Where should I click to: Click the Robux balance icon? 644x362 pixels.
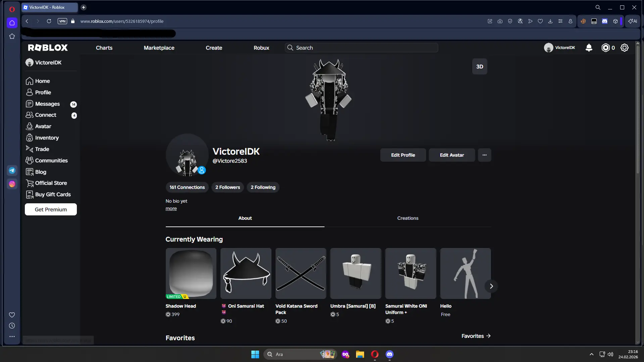(605, 48)
